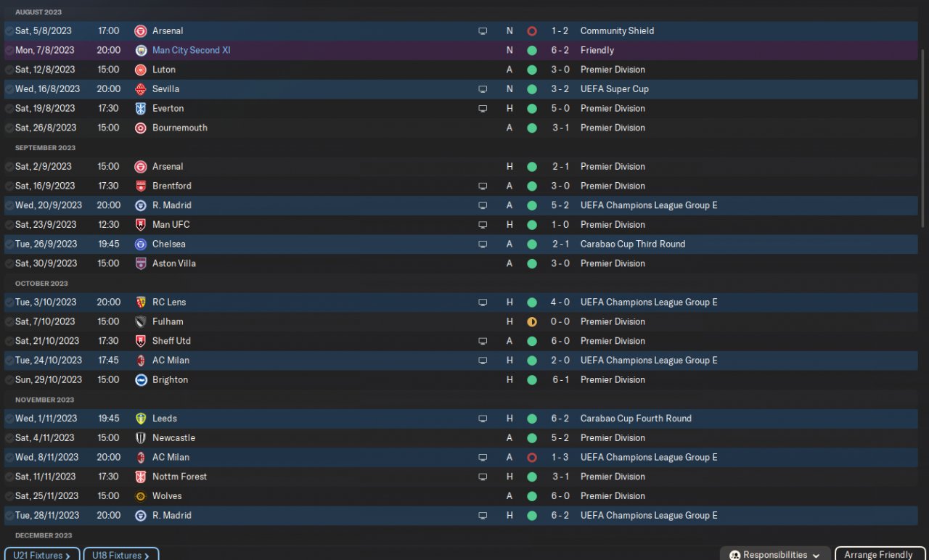Click the Arsenal club badge in the Community Shield row

tap(141, 31)
